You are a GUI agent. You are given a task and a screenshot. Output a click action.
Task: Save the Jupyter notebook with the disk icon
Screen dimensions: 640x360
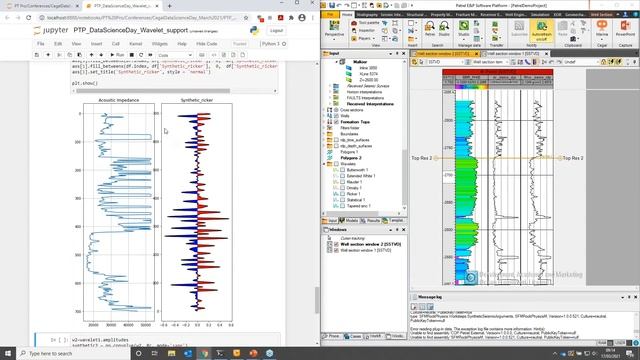[37, 55]
